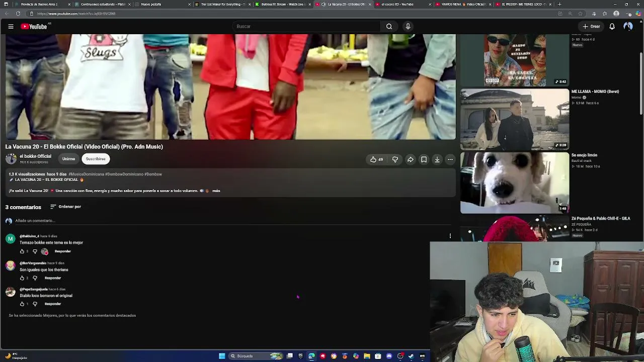Switch to 'VAMOS NENA Video Oficial' tab
Viewport: 644px width, 362px height.
(463, 5)
